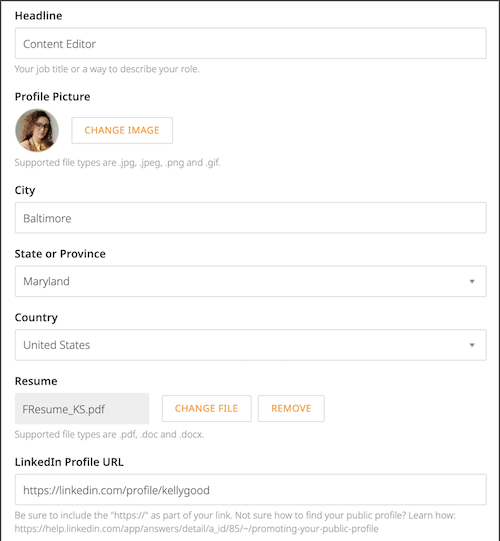The image size is (500, 541).
Task: Click the 'Your job title' hint text
Action: click(x=107, y=69)
